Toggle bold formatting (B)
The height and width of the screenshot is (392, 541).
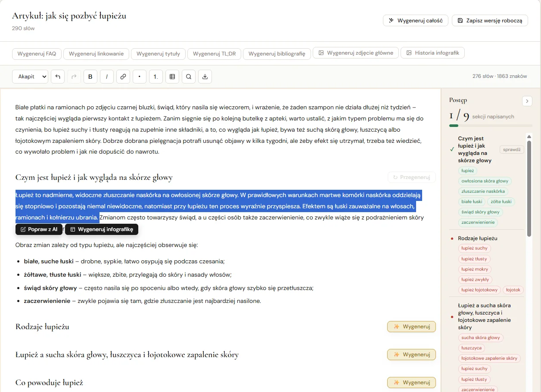point(90,77)
